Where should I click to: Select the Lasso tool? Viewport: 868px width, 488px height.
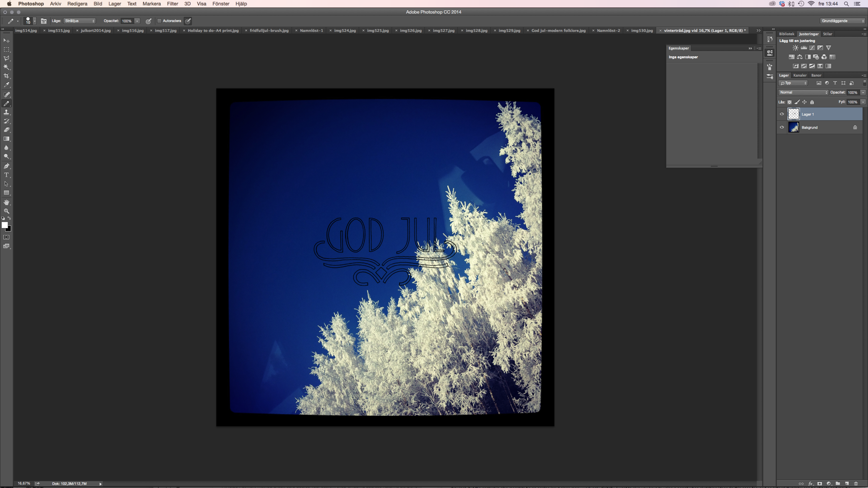click(6, 58)
